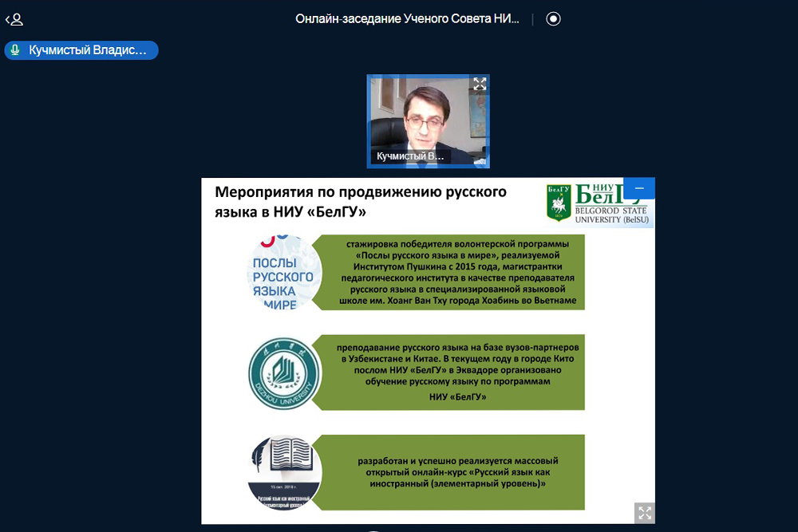Click the BelSU shield emblem on slide
This screenshot has width=798, height=532.
[558, 203]
